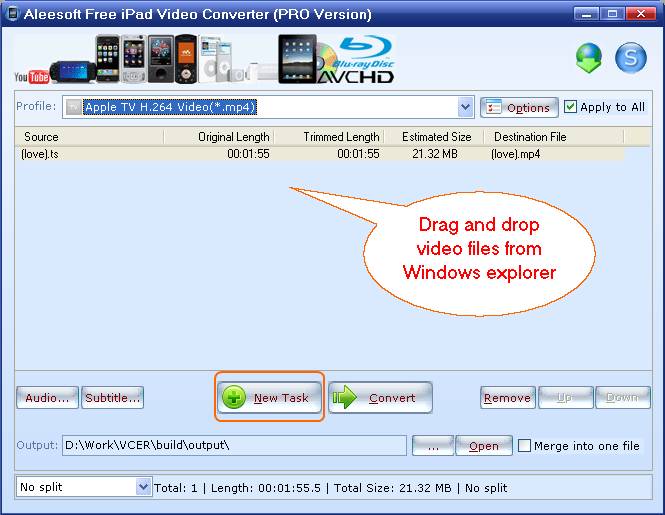Click the blue S logo icon
The width and height of the screenshot is (665, 515).
point(631,58)
